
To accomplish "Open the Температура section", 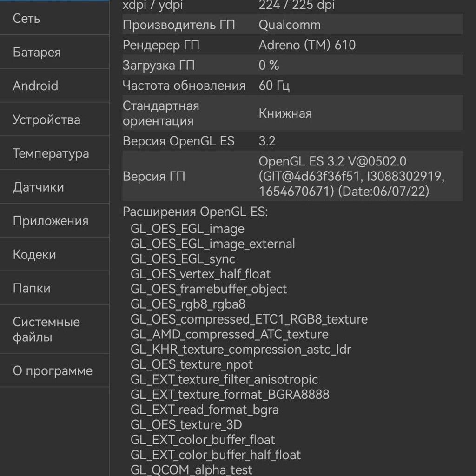I will point(55,153).
